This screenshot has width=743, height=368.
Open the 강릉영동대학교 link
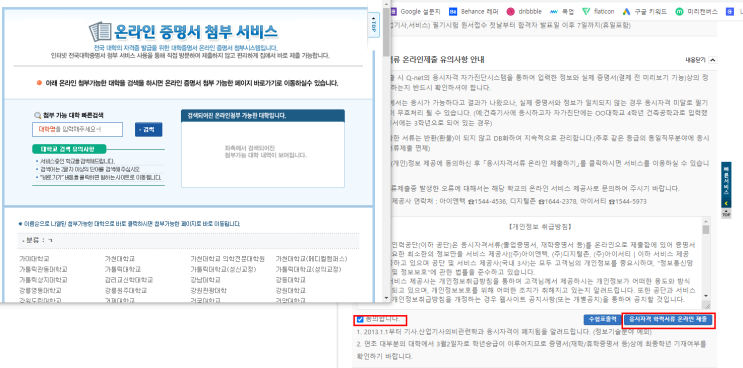click(40, 290)
